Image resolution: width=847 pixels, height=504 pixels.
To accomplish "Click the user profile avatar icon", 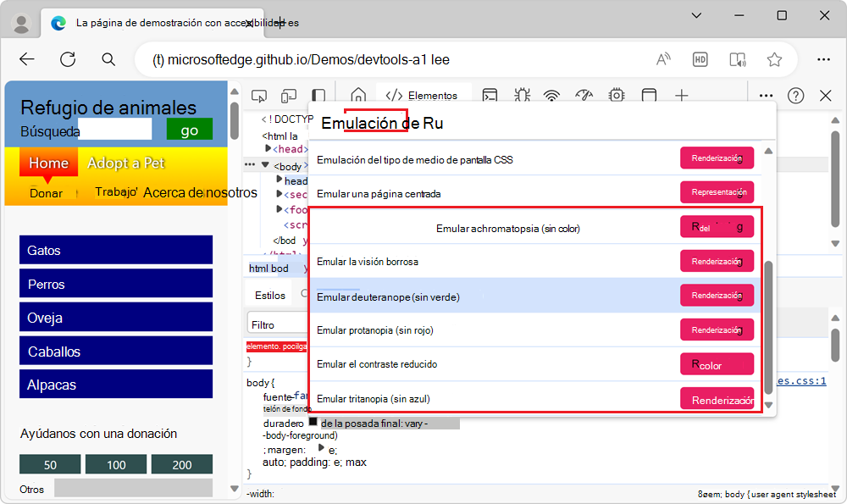I will tap(21, 23).
